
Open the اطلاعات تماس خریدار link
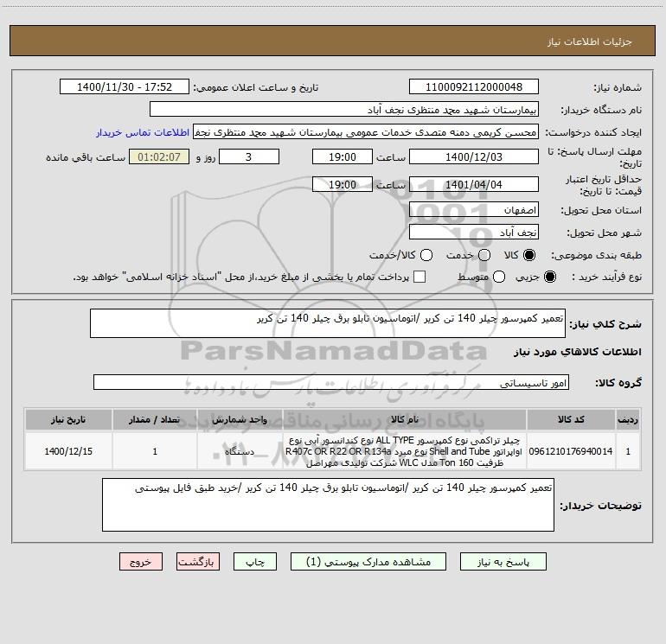(x=143, y=132)
